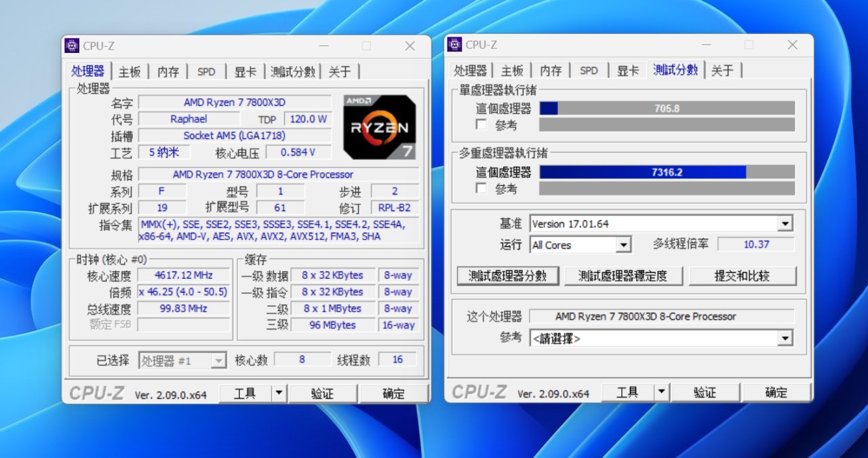Click CPU-Z app icon in right window title bar

point(454,45)
